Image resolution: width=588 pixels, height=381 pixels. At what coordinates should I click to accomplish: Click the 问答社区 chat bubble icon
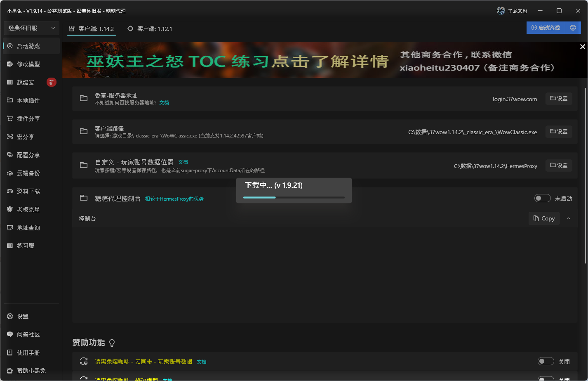(10, 334)
